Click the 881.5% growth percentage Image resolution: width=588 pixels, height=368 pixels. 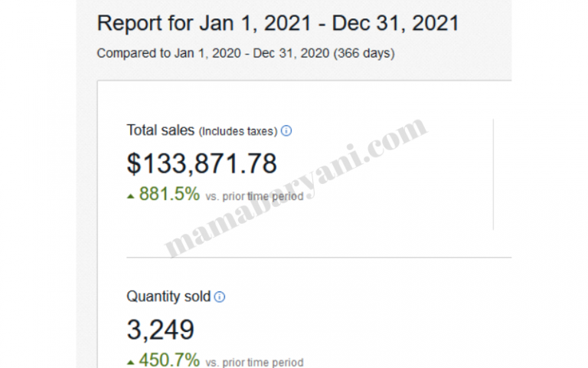click(x=169, y=195)
